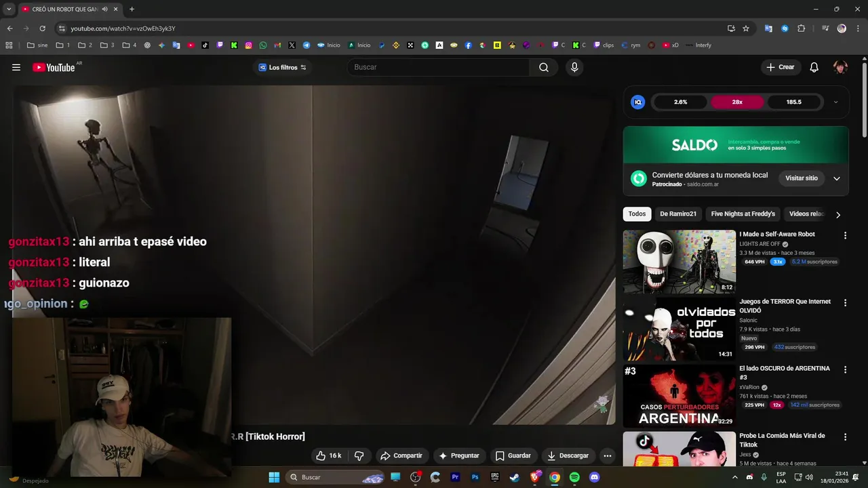This screenshot has height=488, width=868.
Task: Dislike the video
Action: (x=359, y=455)
